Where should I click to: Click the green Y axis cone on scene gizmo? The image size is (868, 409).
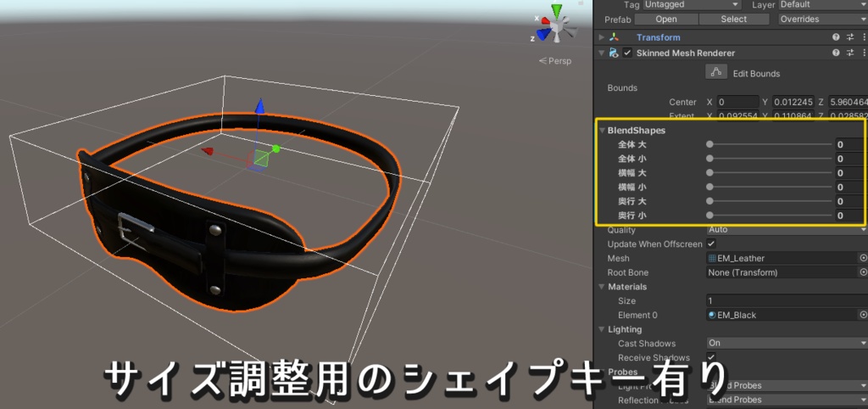[x=556, y=10]
